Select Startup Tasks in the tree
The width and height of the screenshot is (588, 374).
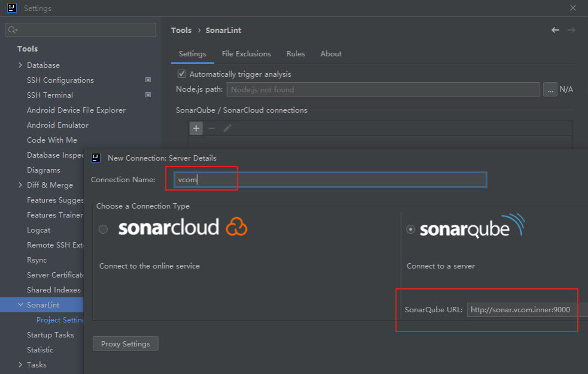[x=51, y=334]
